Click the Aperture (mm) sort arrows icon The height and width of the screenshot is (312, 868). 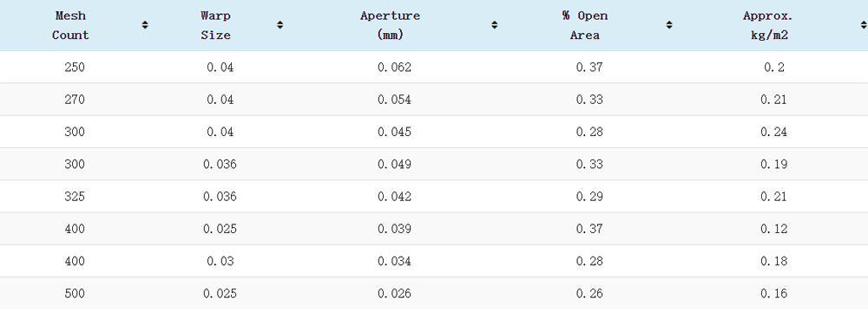click(495, 25)
